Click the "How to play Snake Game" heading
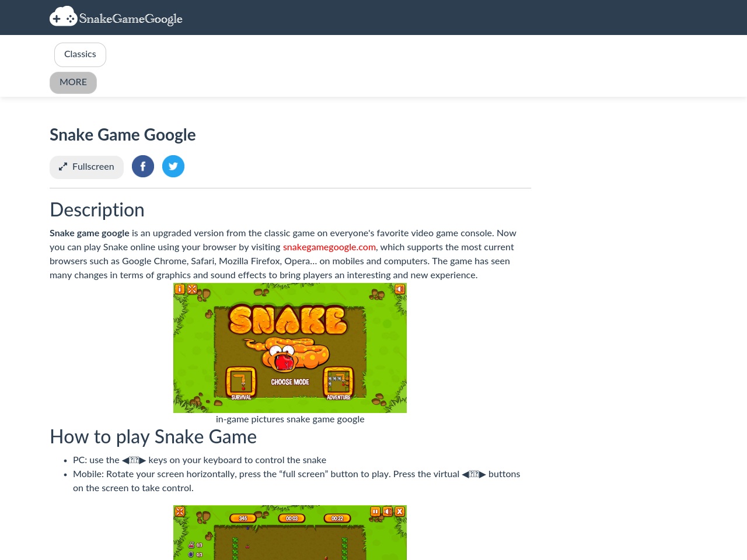 coord(153,437)
